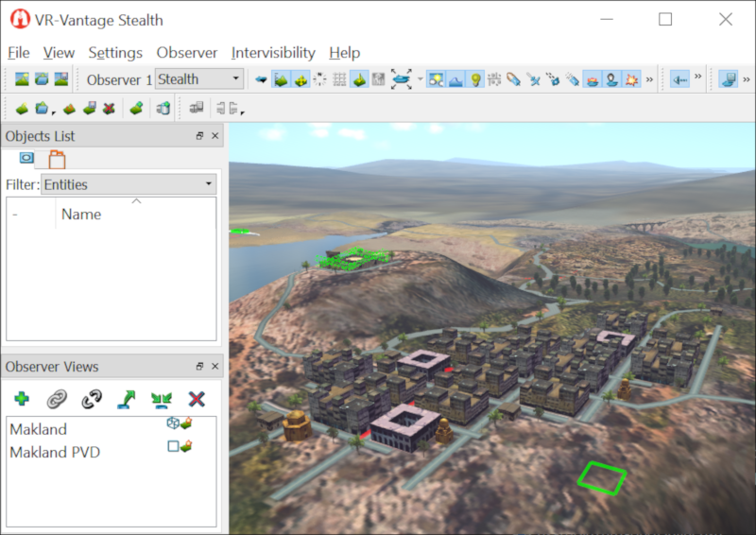756x535 pixels.
Task: Click the red X delete observer view
Action: [197, 400]
